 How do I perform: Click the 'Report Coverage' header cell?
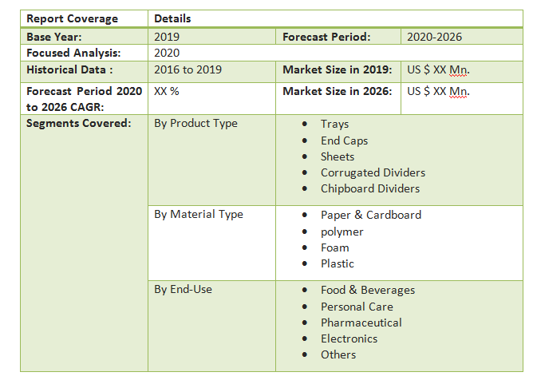click(72, 18)
